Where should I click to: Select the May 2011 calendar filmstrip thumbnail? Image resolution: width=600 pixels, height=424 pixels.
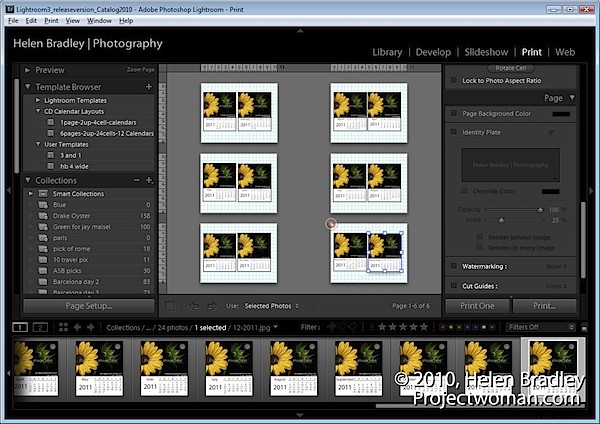(99, 369)
